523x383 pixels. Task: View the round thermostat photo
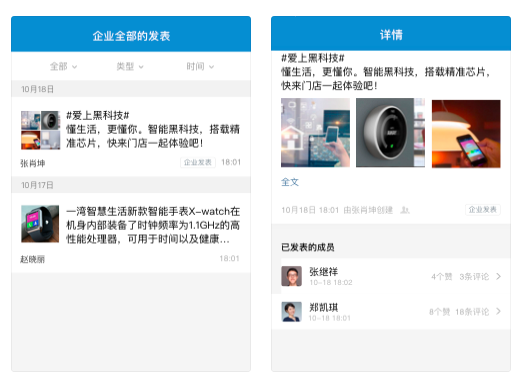tap(390, 132)
